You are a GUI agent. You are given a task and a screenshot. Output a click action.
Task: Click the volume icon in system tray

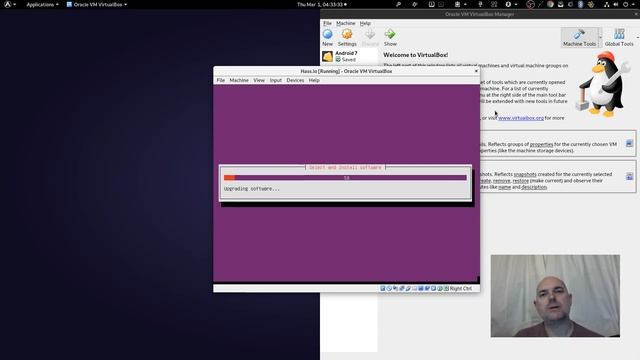(616, 4)
